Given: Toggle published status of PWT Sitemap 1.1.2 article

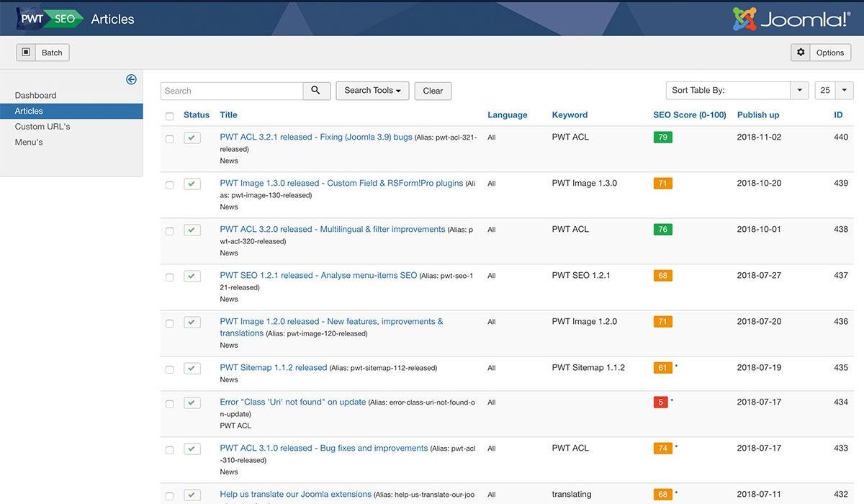Looking at the screenshot, I should coord(192,368).
